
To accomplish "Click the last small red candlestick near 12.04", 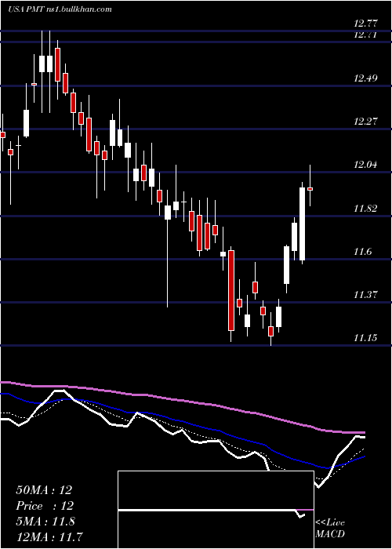I will coord(310,189).
